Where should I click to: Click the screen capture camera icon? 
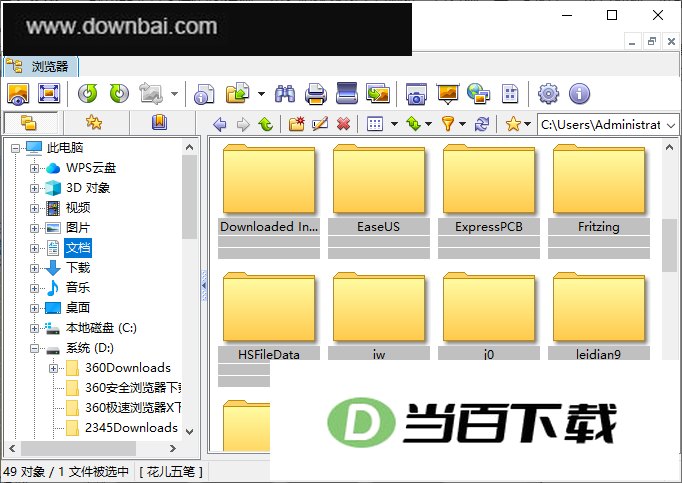[x=416, y=94]
